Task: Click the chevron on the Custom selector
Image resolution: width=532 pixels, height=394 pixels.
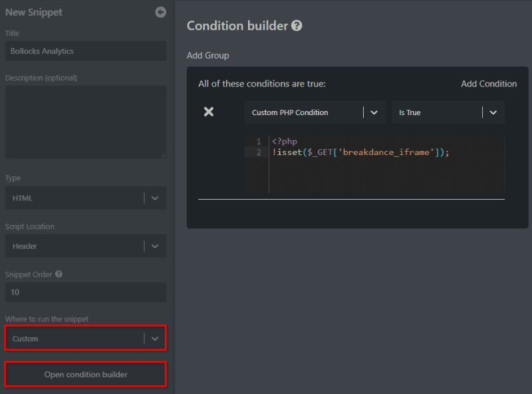Action: point(156,338)
